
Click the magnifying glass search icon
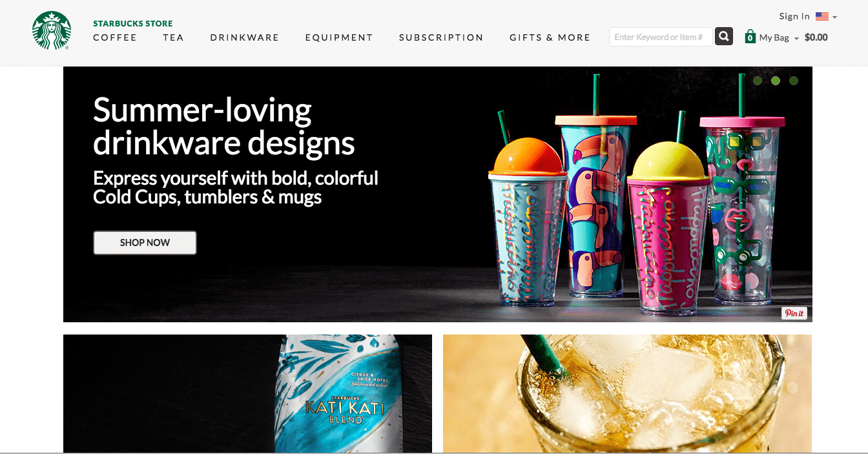coord(724,36)
